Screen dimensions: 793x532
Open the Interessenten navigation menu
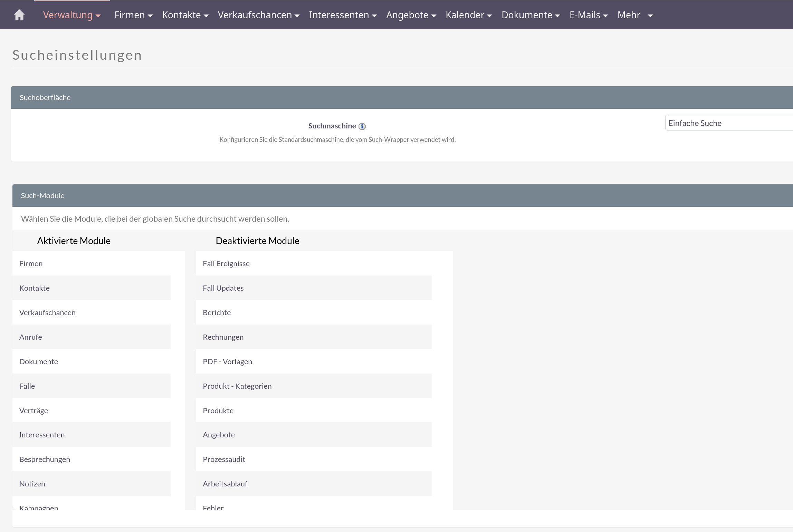click(343, 15)
